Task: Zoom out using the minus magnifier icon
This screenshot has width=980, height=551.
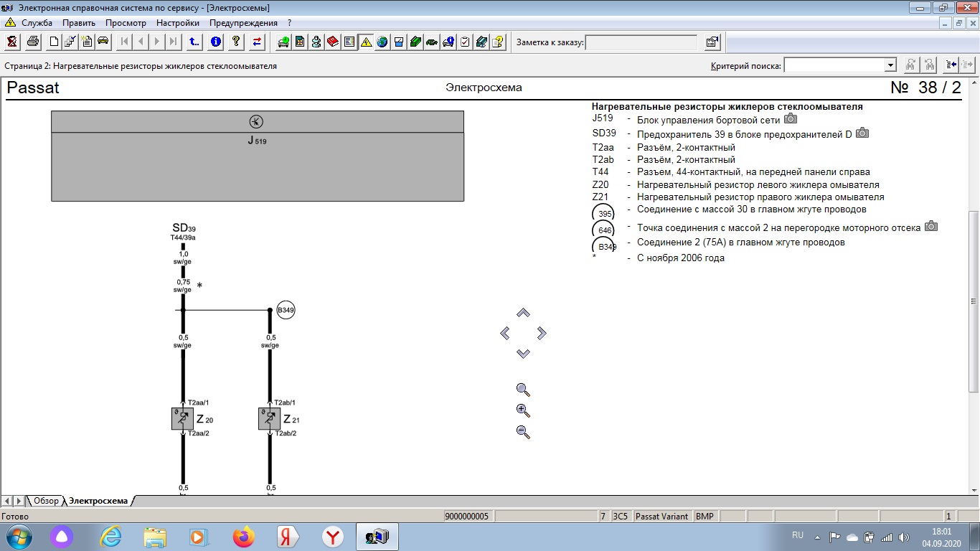Action: click(523, 432)
